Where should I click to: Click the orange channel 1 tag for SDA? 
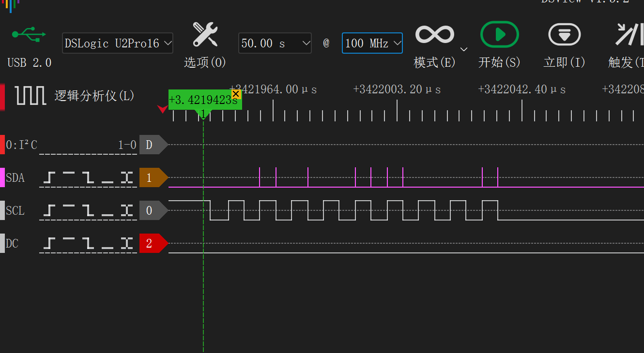153,178
